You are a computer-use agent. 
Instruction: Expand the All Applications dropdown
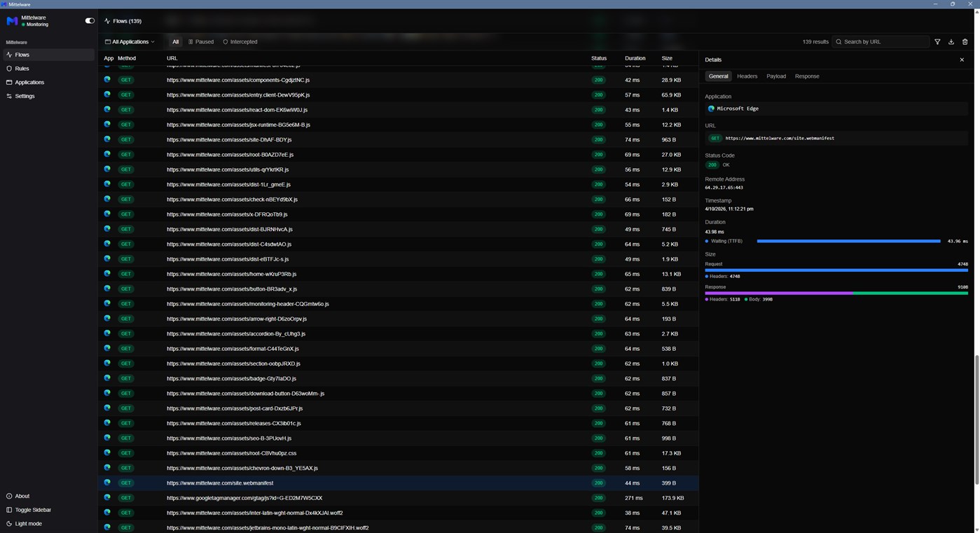pos(130,42)
